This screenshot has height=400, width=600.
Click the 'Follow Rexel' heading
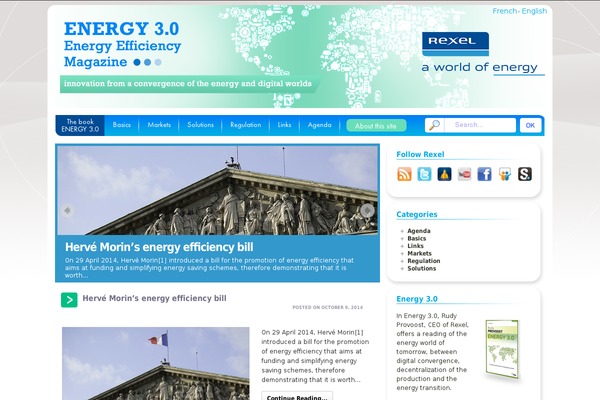tap(420, 155)
